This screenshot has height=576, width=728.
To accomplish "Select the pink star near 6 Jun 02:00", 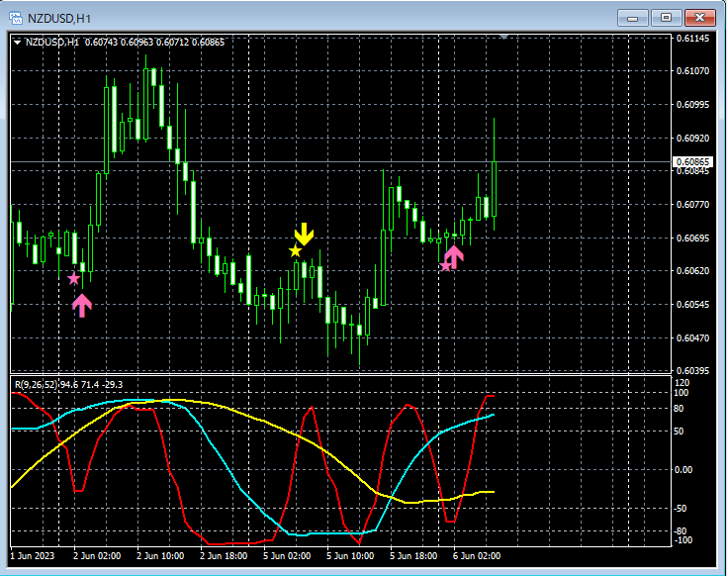I will tap(446, 265).
